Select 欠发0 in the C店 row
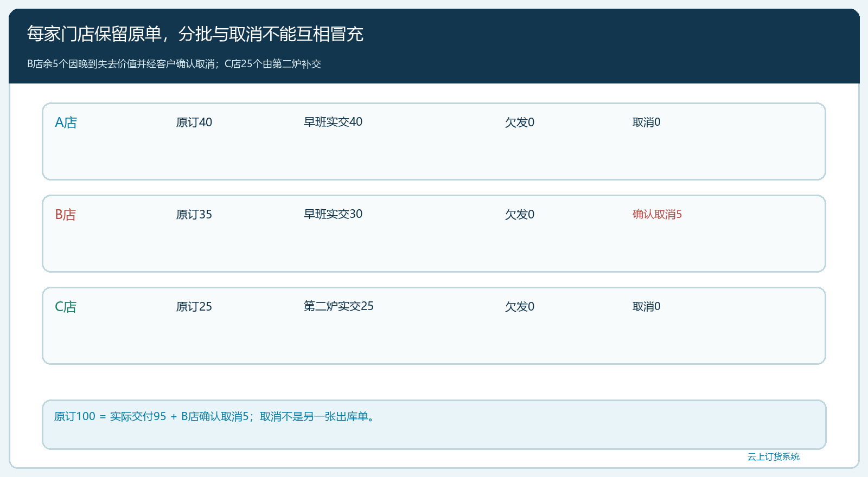This screenshot has width=868, height=477. click(x=520, y=307)
